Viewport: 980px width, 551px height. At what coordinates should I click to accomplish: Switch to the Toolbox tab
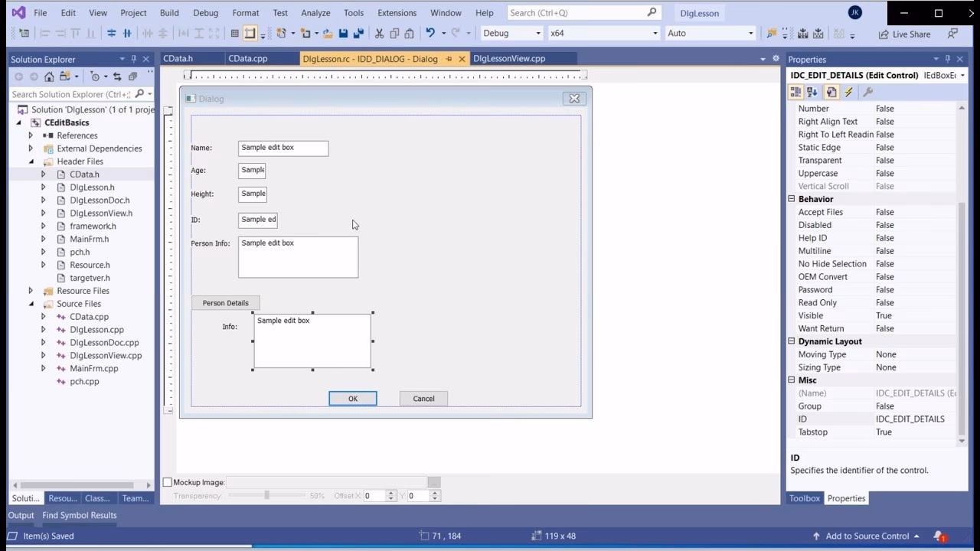(x=805, y=498)
